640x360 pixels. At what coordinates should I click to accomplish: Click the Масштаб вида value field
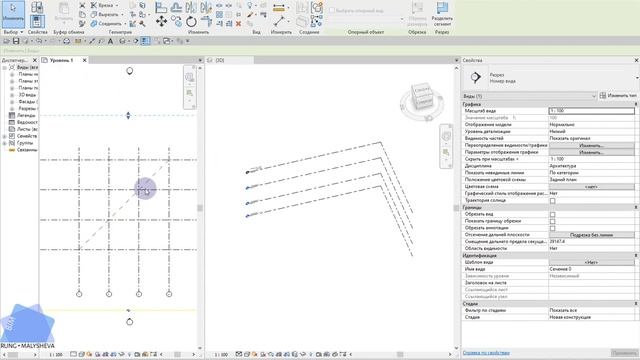[x=591, y=111]
